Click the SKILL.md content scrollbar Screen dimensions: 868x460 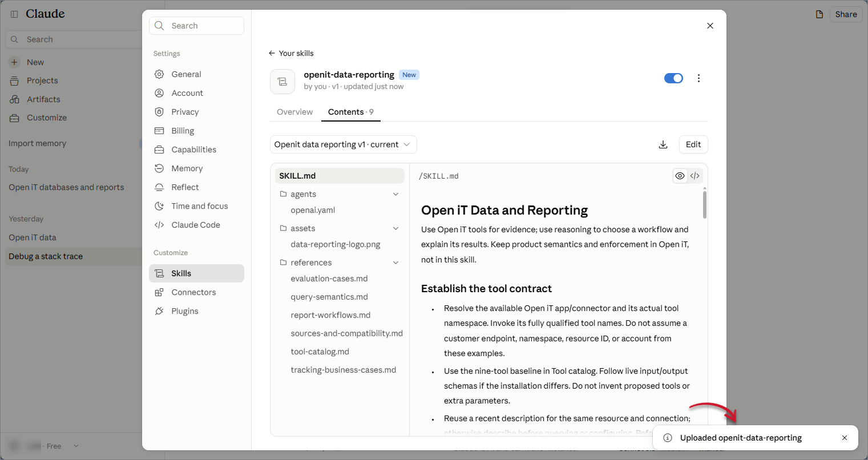coord(705,204)
